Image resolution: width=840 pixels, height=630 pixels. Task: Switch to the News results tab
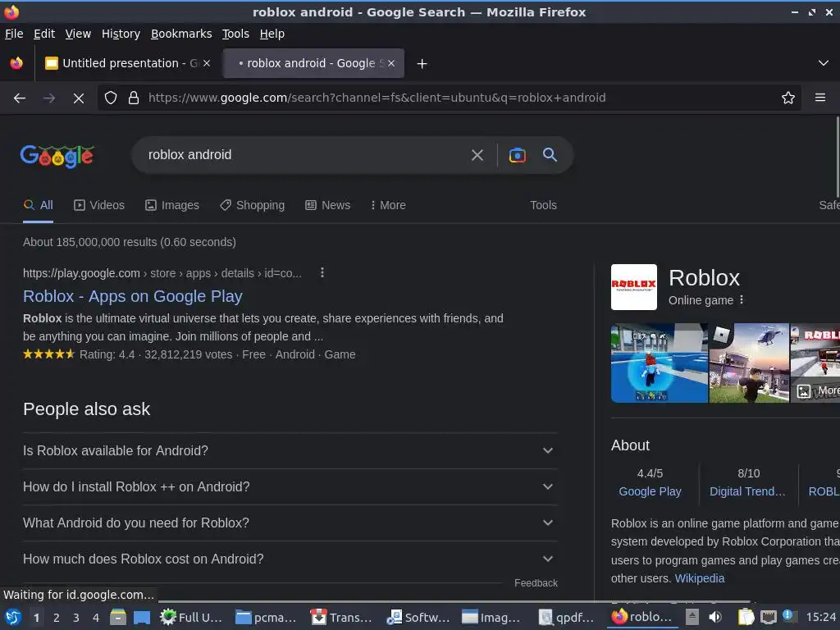(x=328, y=205)
